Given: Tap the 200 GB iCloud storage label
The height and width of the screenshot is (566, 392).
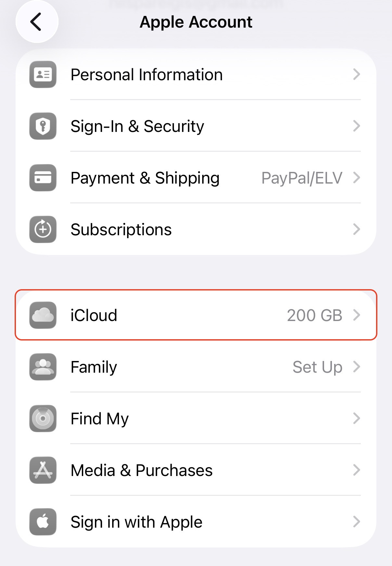Looking at the screenshot, I should click(x=314, y=315).
